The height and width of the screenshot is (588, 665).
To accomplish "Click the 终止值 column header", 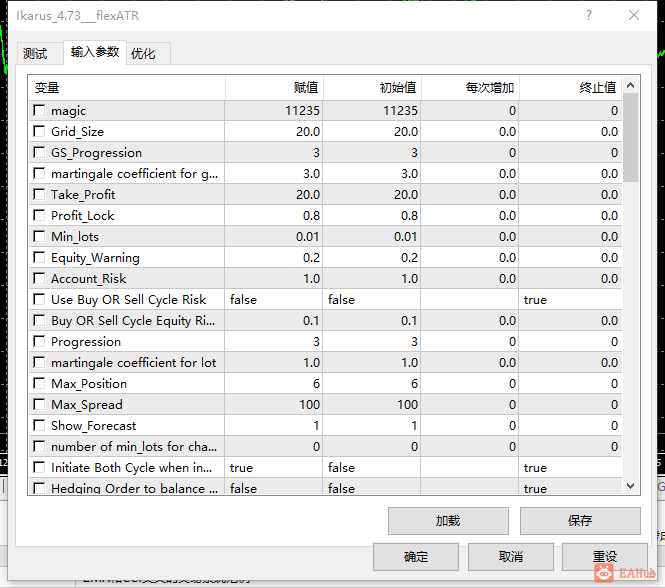I will (570, 88).
